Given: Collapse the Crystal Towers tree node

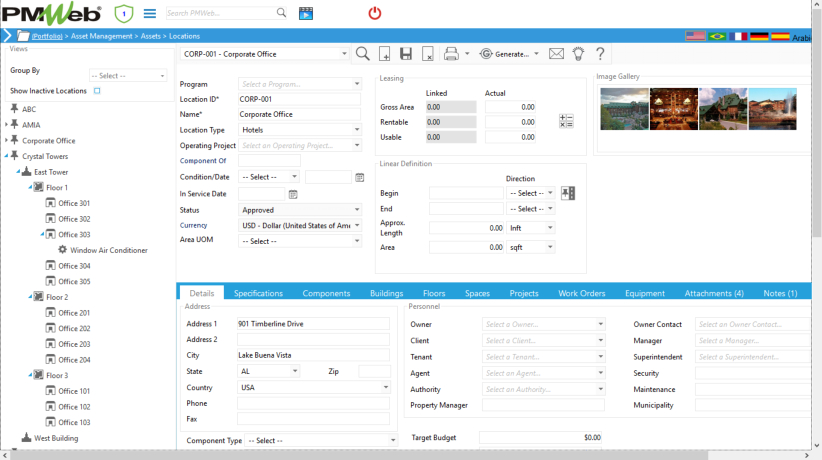Looking at the screenshot, I should click(x=7, y=156).
